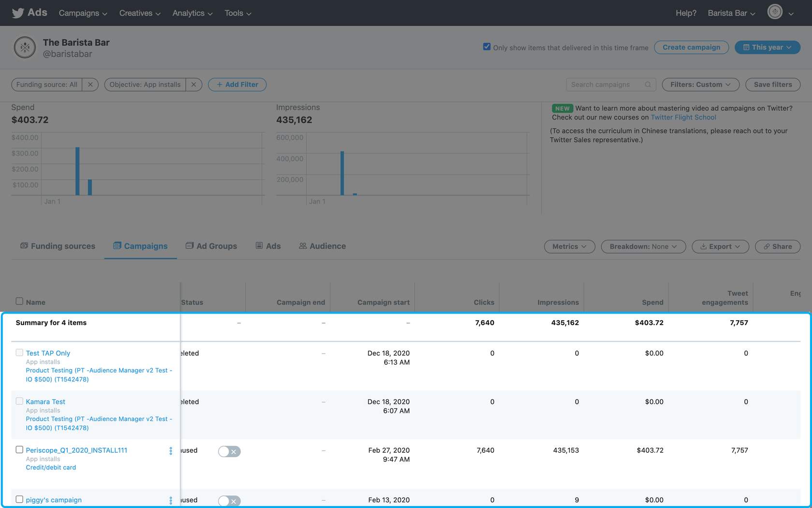Remove the Funding source: All filter
This screenshot has width=812, height=508.
pyautogui.click(x=90, y=85)
